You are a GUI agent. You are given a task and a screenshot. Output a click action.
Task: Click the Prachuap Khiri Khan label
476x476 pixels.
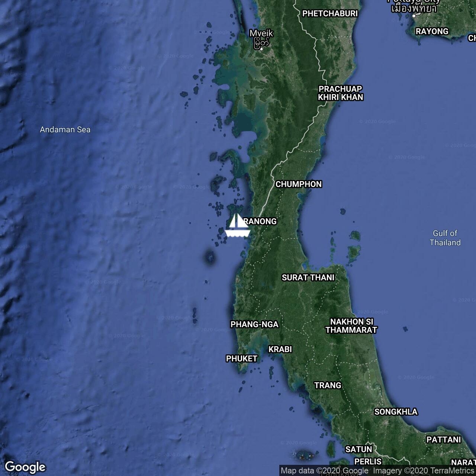(x=341, y=93)
